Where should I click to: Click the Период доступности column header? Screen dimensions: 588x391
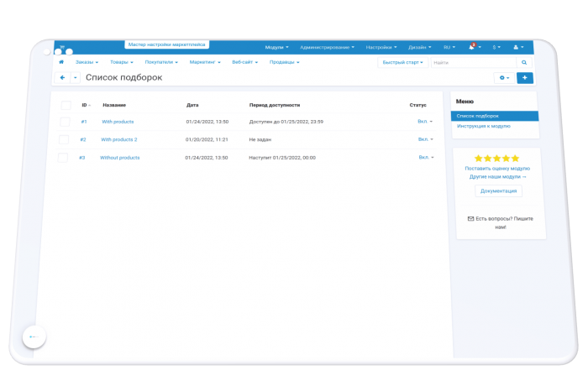point(275,105)
